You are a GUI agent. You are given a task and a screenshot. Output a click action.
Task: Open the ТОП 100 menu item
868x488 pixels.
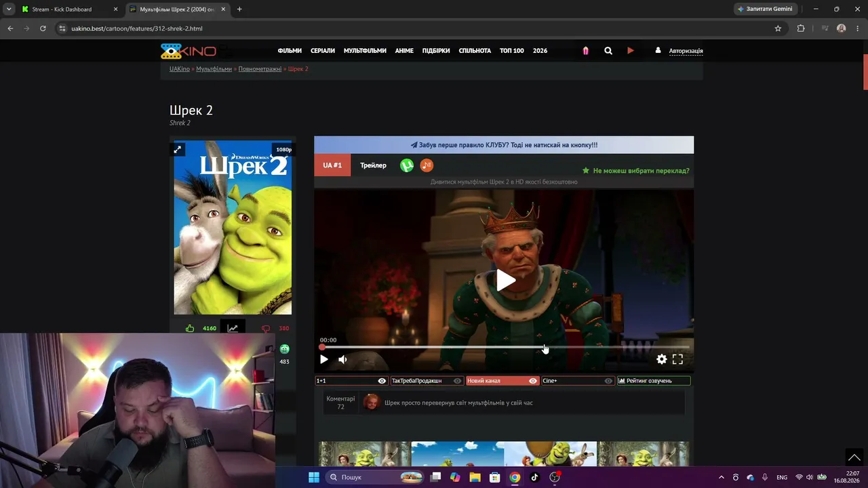point(512,51)
